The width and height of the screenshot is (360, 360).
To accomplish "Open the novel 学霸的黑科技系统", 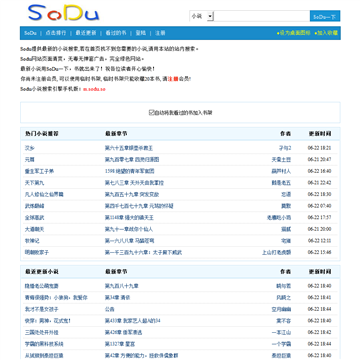I will pos(44,344).
